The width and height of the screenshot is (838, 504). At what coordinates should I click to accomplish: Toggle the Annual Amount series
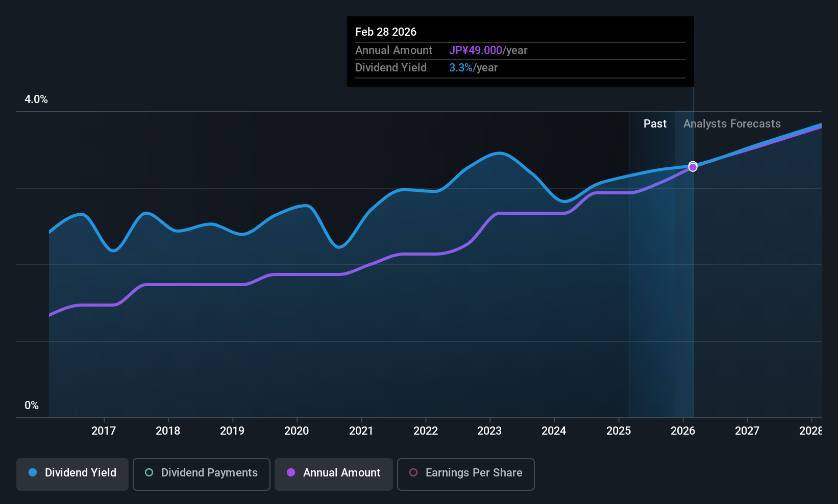(x=334, y=474)
